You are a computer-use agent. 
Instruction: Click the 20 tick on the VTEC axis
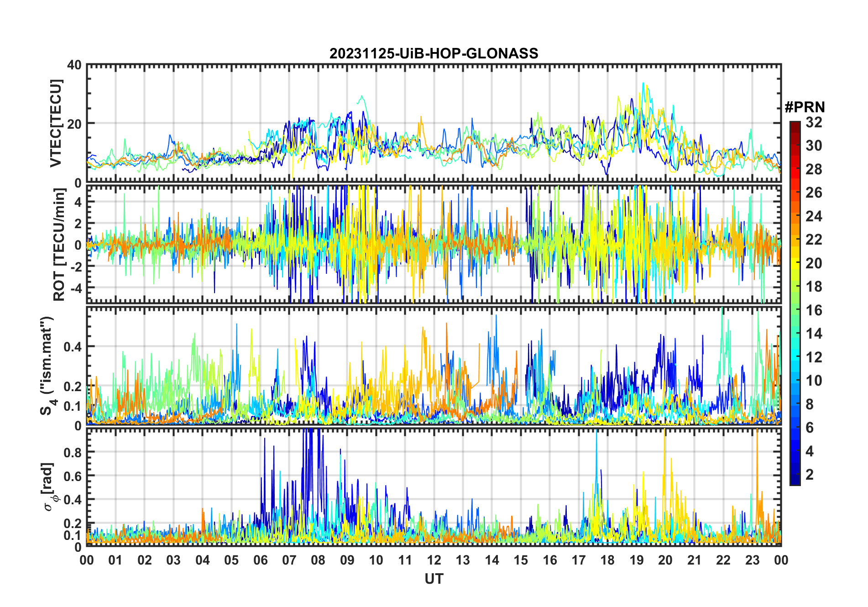74,124
